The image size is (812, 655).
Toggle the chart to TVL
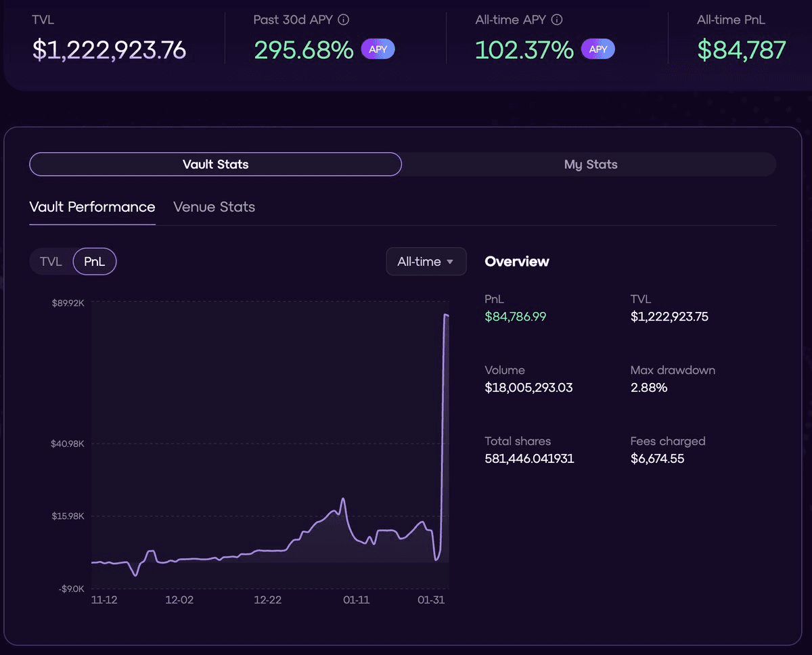coord(51,262)
